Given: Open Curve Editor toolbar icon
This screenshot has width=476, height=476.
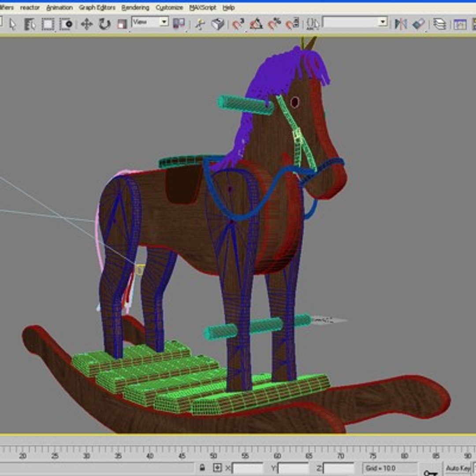Looking at the screenshot, I should [460, 24].
